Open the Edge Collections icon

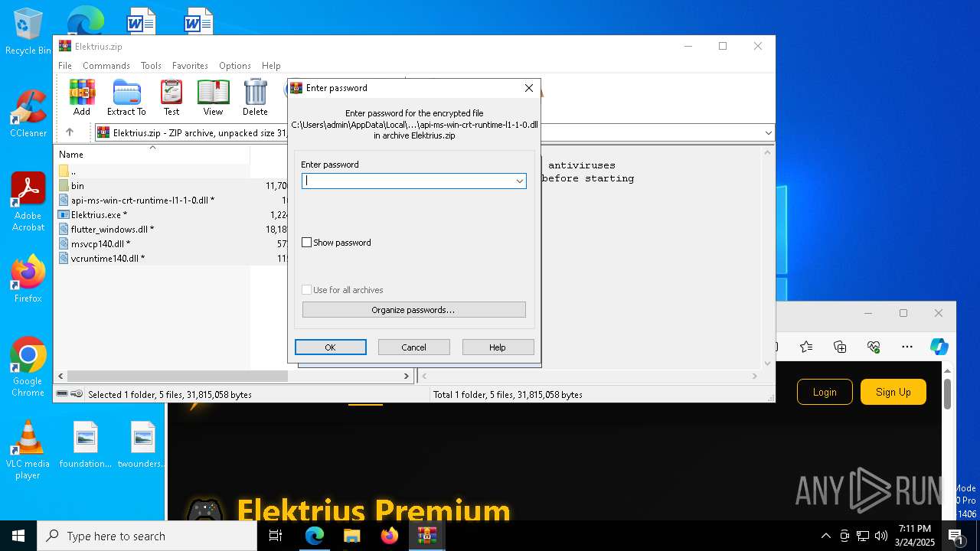[840, 347]
